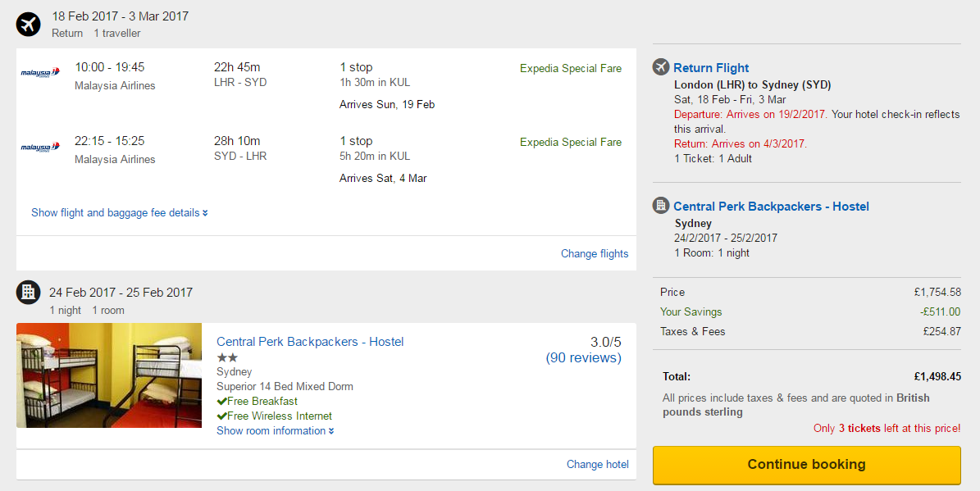Click 1 Room: 1 night text
The image size is (980, 491).
pyautogui.click(x=712, y=253)
